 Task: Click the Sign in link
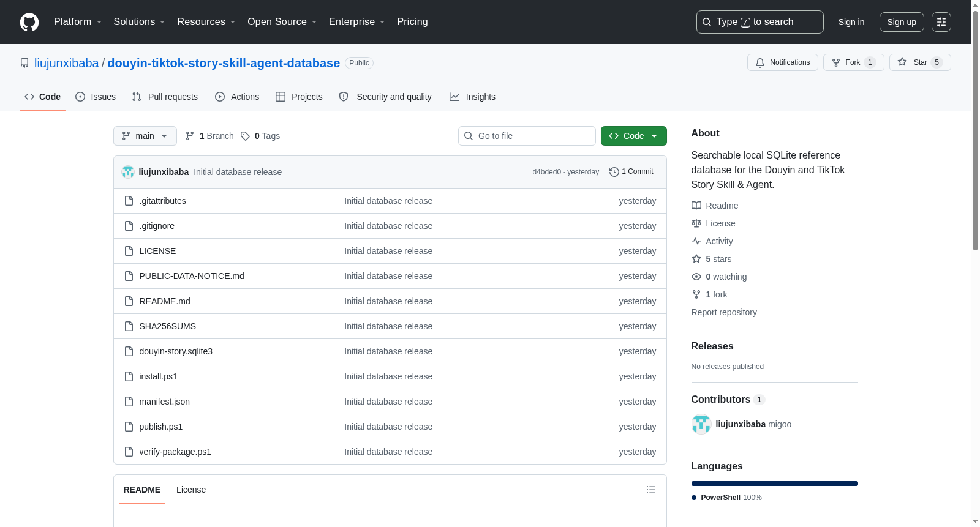pyautogui.click(x=851, y=22)
